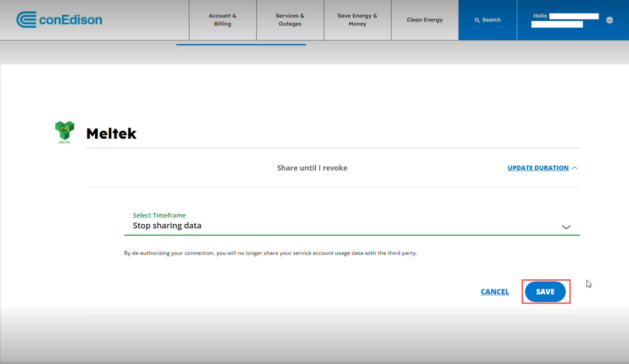Expand the Hello account dropdown arrow

click(x=609, y=20)
